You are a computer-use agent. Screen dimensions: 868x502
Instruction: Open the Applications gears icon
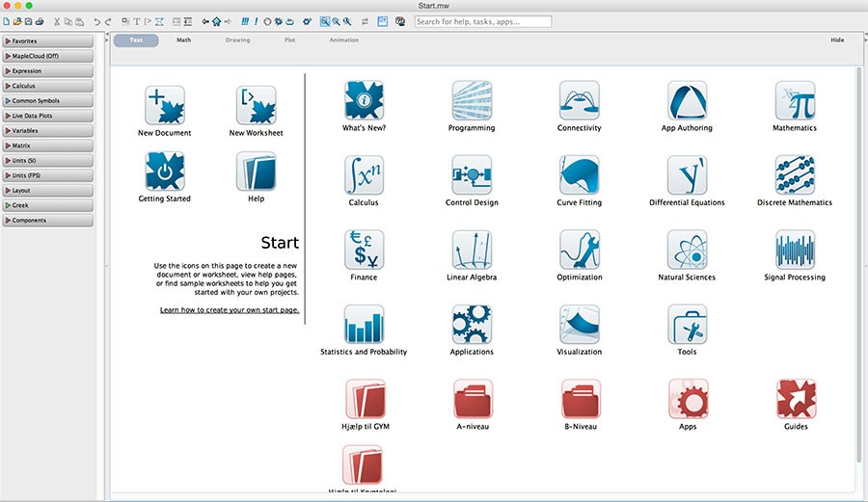pos(472,324)
